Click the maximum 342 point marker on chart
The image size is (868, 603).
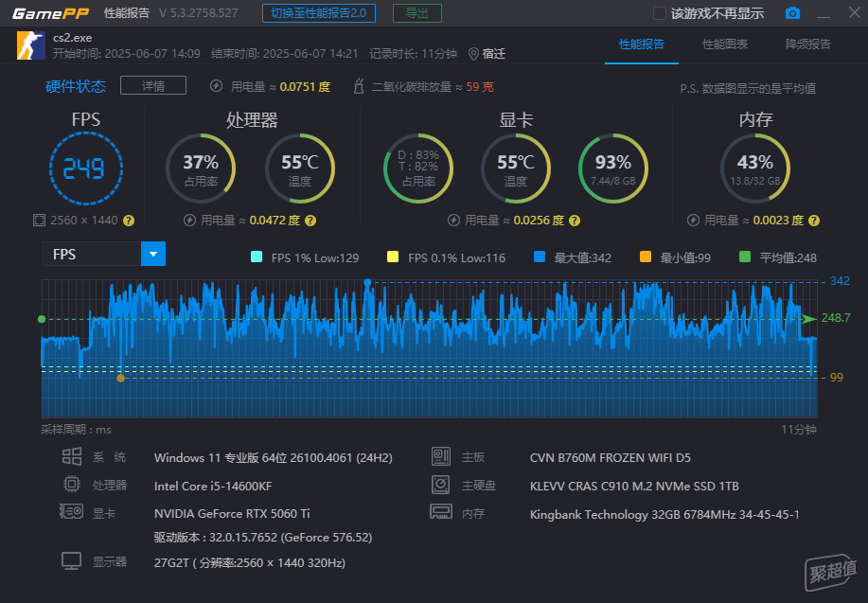[367, 282]
